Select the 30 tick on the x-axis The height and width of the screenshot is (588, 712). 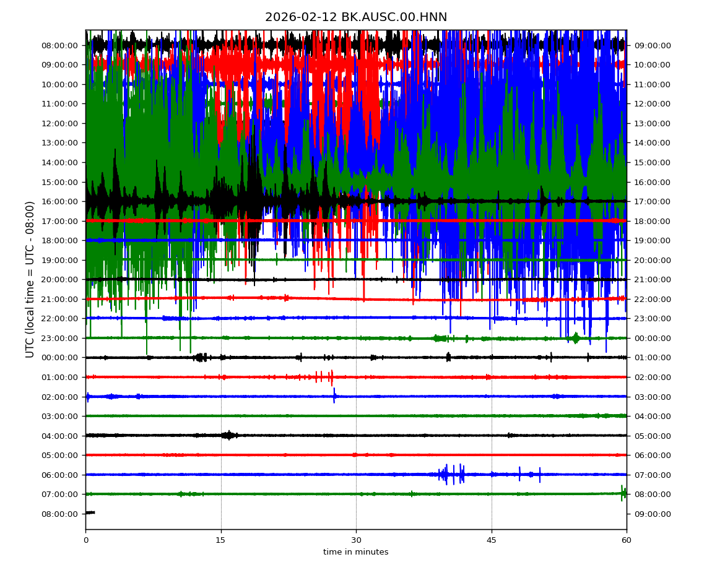(356, 540)
